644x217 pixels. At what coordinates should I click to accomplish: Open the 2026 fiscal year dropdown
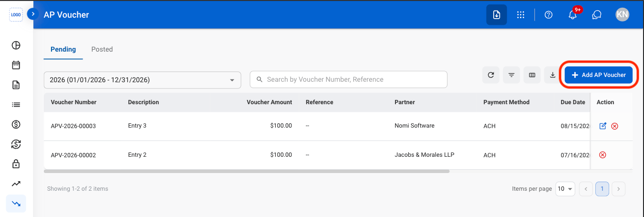pyautogui.click(x=142, y=80)
